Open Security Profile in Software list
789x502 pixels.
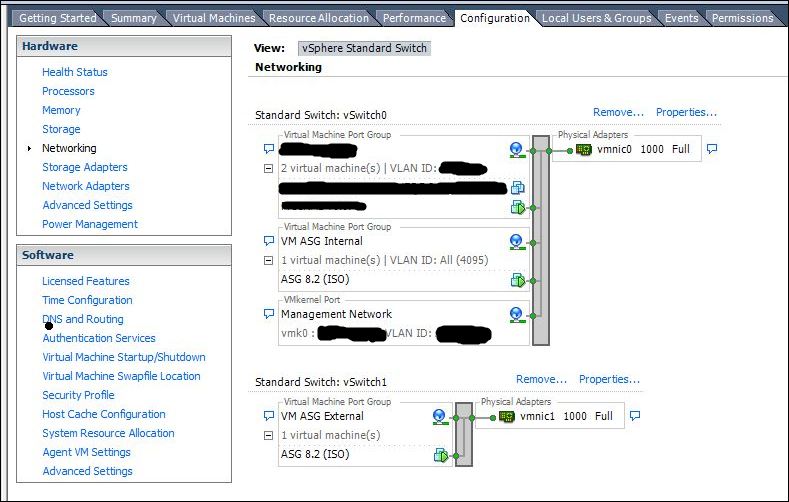[78, 395]
